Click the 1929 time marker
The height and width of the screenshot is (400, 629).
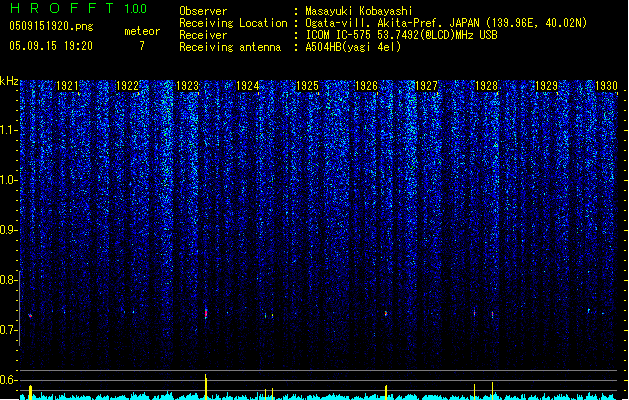(547, 86)
